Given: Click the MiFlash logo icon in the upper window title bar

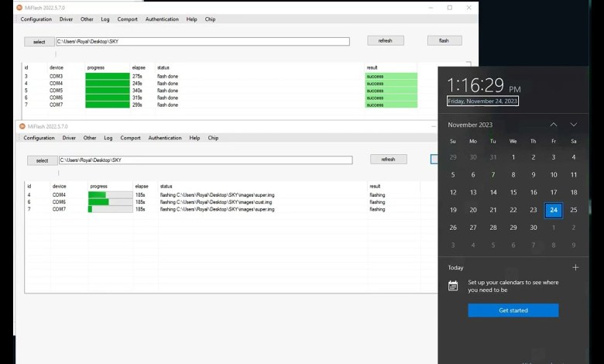Looking at the screenshot, I should point(20,8).
